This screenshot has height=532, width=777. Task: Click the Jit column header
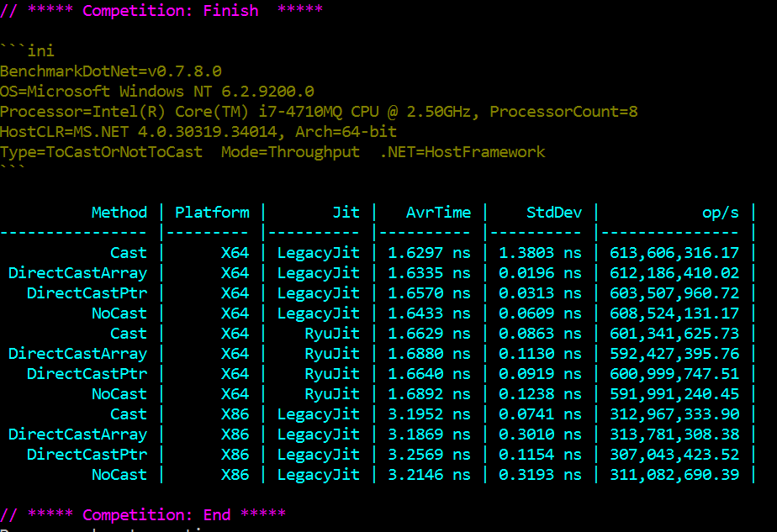point(346,213)
